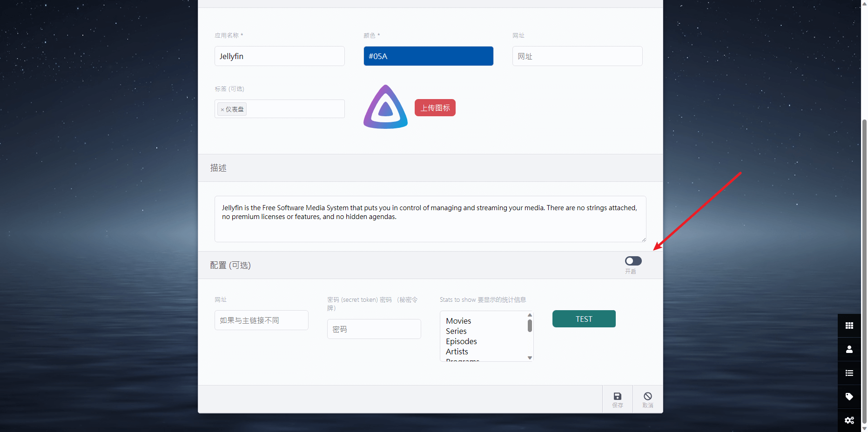Open the #05A color field
Image resolution: width=868 pixels, height=432 pixels.
[428, 56]
